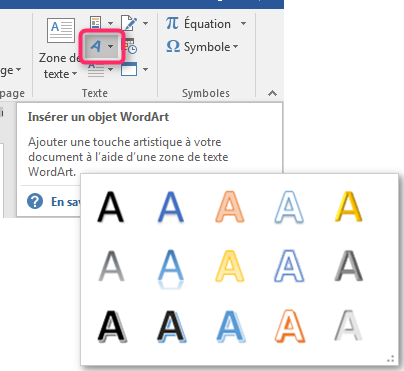Image resolution: width=404 pixels, height=371 pixels.
Task: Open the Équation dropdown arrow
Action: [244, 24]
